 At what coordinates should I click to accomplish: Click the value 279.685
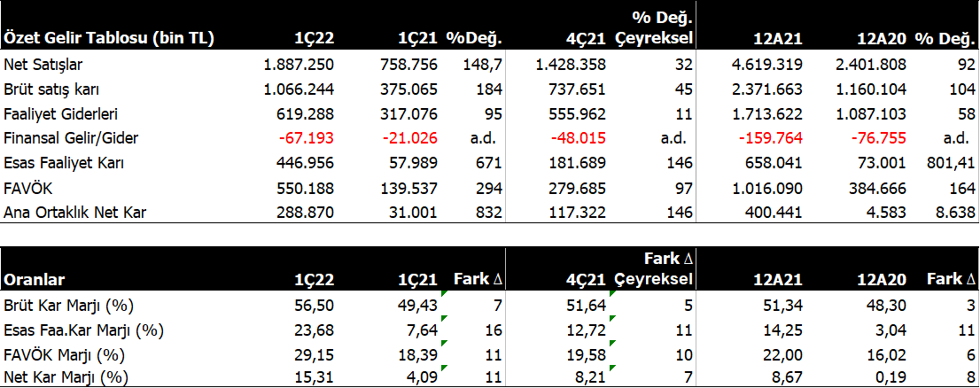[576, 188]
